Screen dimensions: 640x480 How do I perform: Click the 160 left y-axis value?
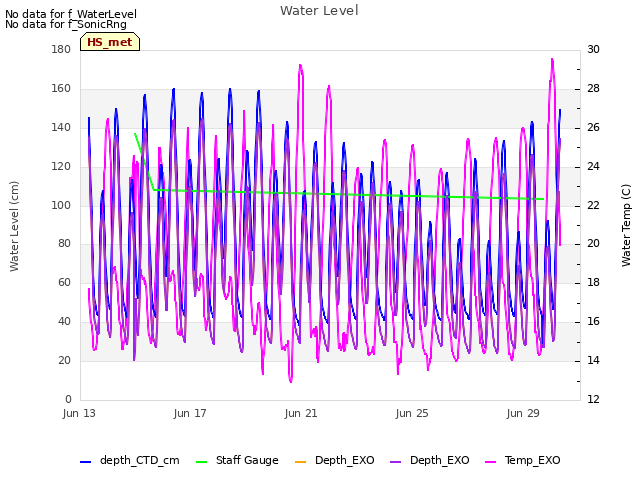pyautogui.click(x=61, y=89)
